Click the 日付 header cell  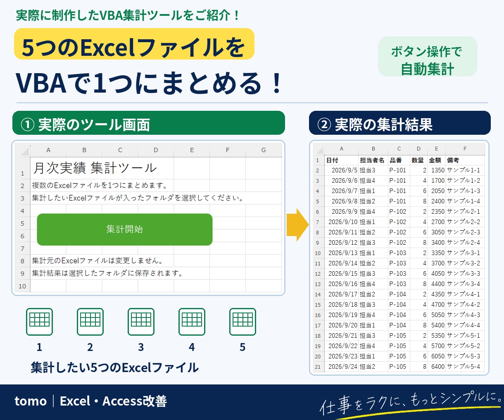[341, 160]
